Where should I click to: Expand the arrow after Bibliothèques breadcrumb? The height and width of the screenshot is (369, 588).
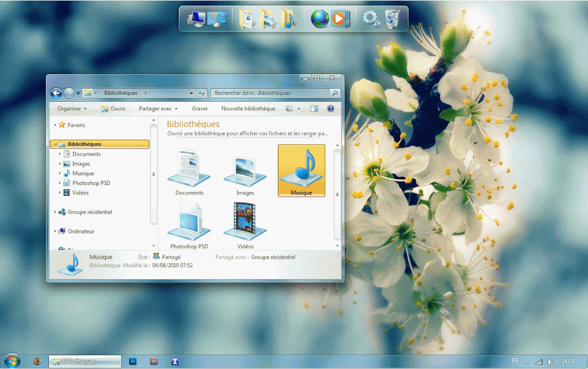[145, 93]
